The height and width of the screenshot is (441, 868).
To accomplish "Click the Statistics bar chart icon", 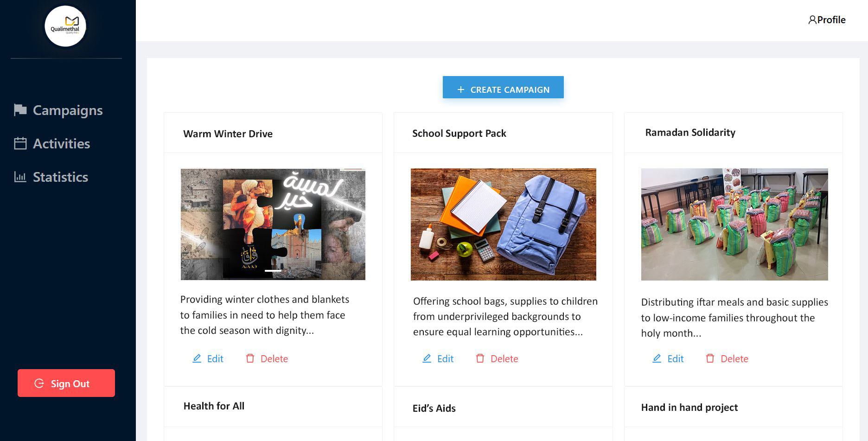I will pyautogui.click(x=20, y=177).
